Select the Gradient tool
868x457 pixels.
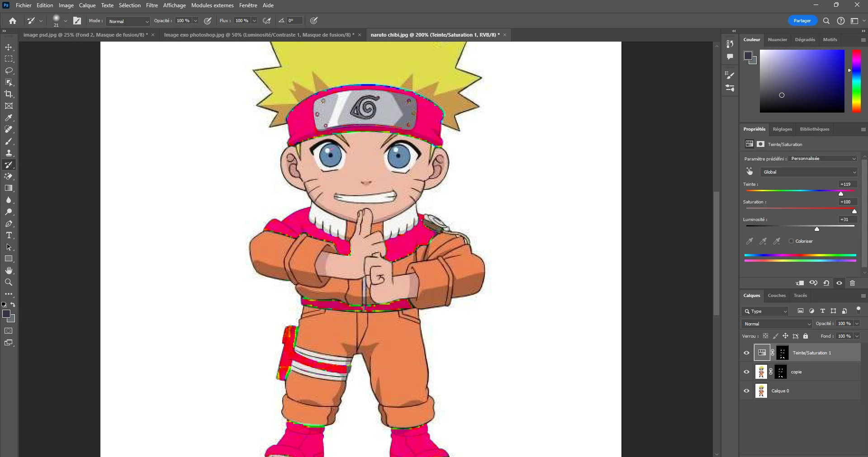point(9,188)
